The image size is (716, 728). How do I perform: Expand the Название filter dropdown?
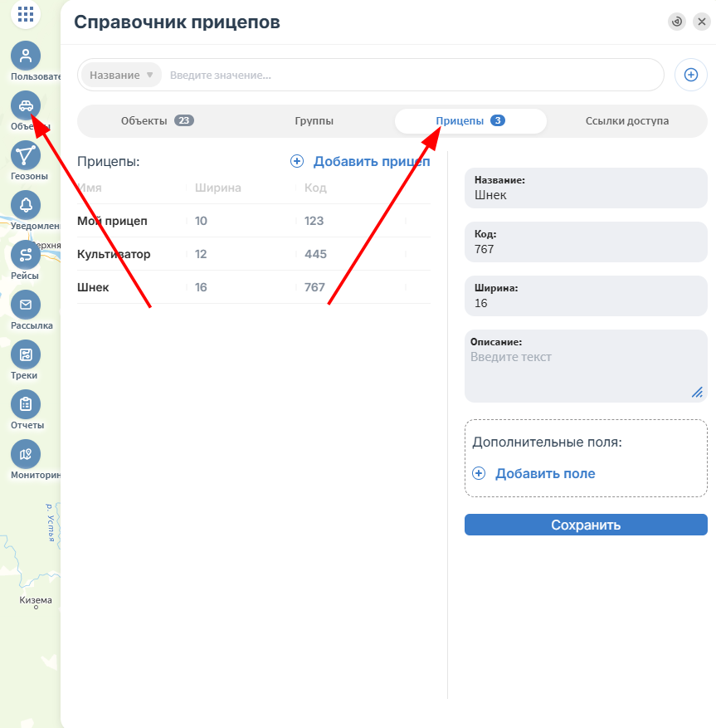[x=121, y=76]
